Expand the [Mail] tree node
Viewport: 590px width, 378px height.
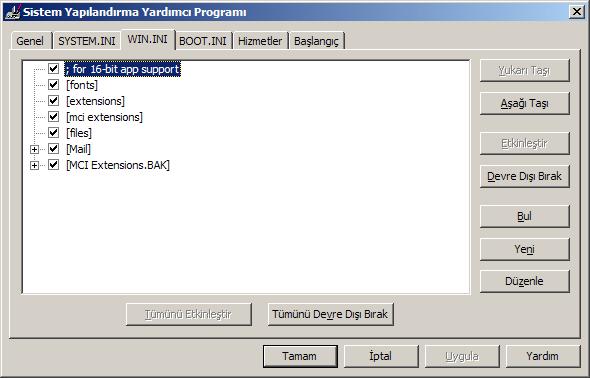[34, 149]
